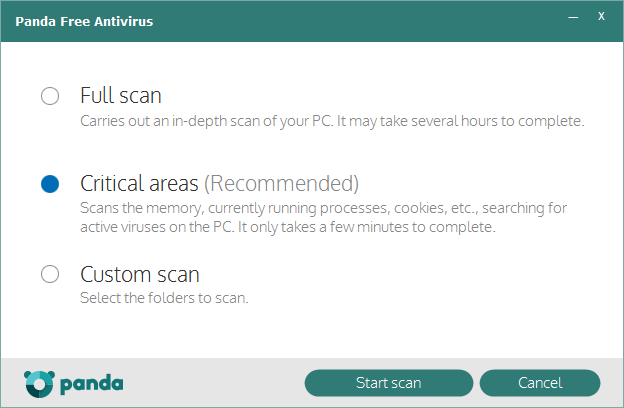Click the Panda Free Antivirus title text
The height and width of the screenshot is (408, 624).
pos(84,21)
